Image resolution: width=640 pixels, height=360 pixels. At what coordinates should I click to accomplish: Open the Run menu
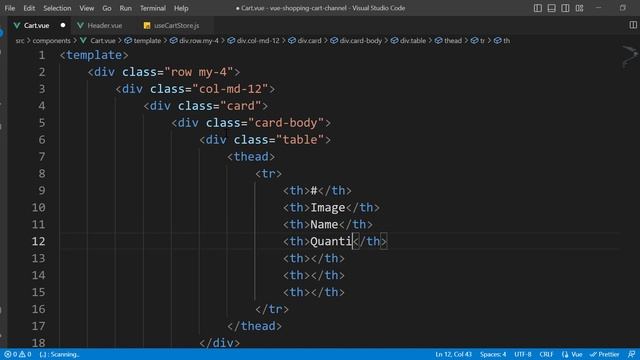point(125,8)
